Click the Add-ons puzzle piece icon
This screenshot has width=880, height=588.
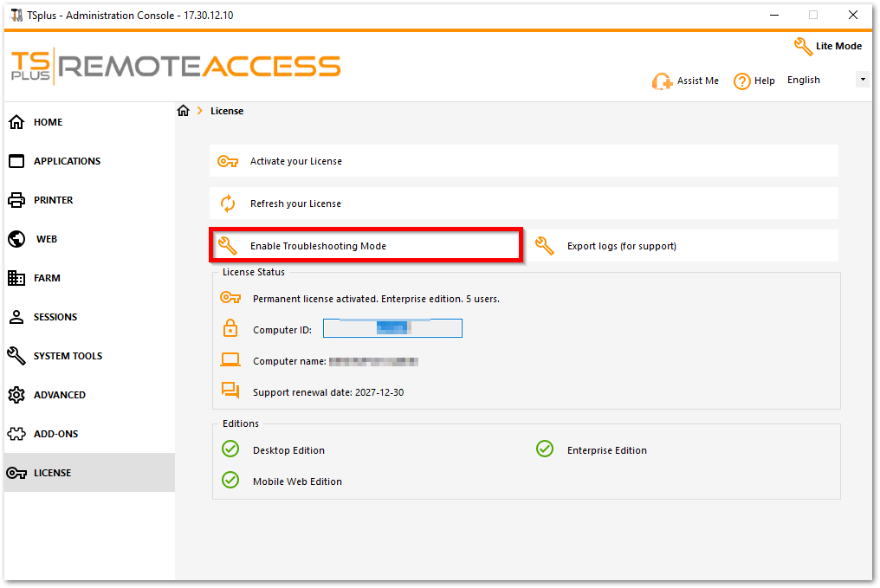point(16,434)
